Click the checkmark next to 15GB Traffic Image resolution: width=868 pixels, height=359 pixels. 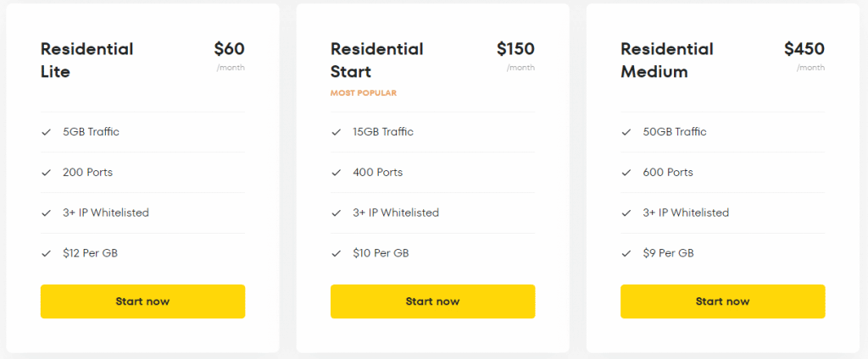(336, 132)
